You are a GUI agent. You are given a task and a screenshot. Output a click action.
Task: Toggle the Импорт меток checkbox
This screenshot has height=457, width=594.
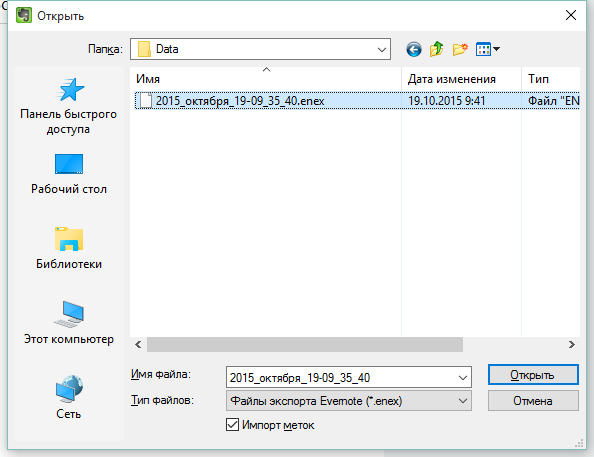(x=232, y=425)
